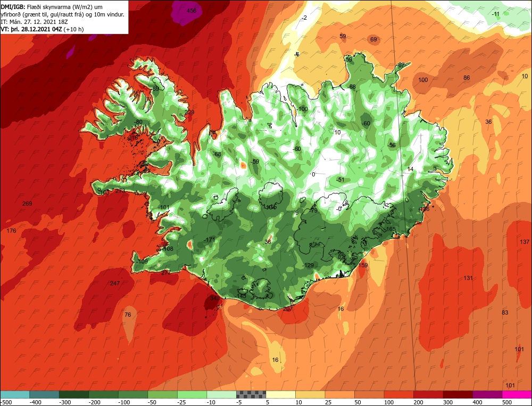Click the 137 value at the right edge
Screen dimensions: 532x406
[525, 242]
